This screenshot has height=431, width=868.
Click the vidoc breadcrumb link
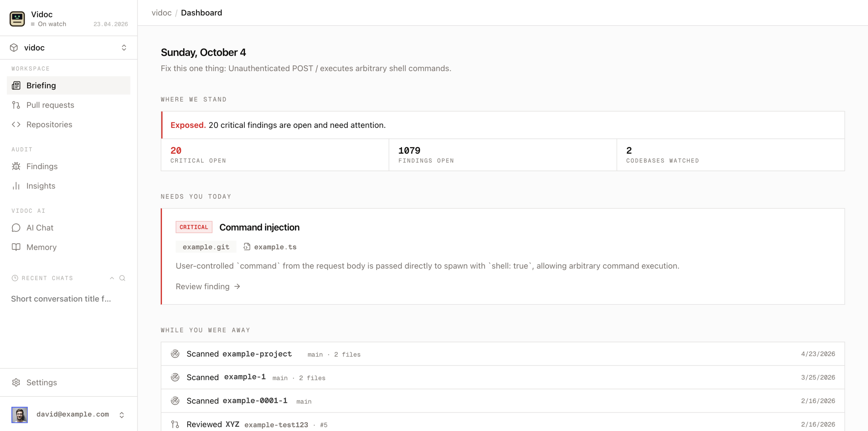pyautogui.click(x=161, y=13)
